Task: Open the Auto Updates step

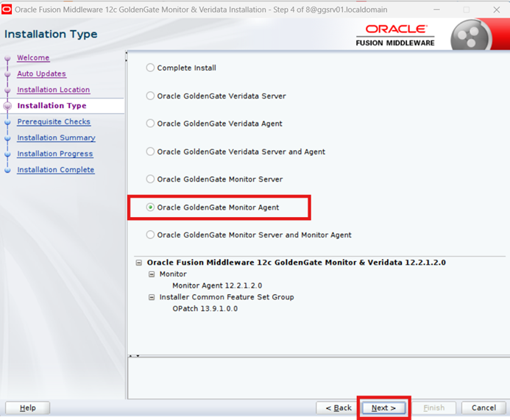Action: 41,74
